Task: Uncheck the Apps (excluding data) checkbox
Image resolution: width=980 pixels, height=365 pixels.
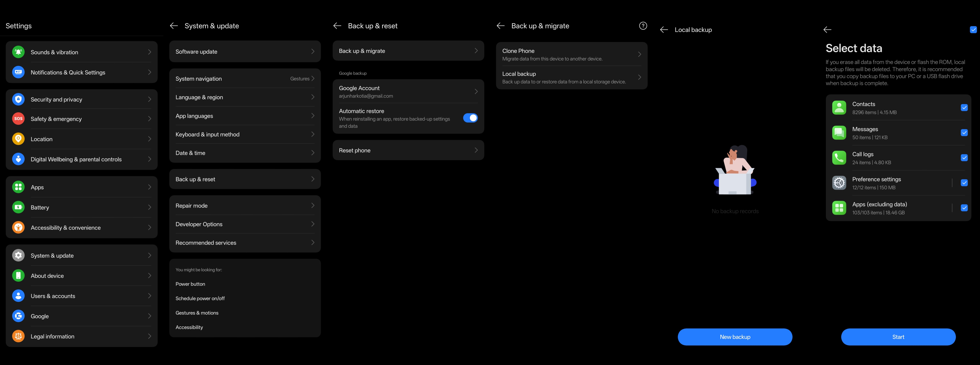Action: (x=964, y=208)
